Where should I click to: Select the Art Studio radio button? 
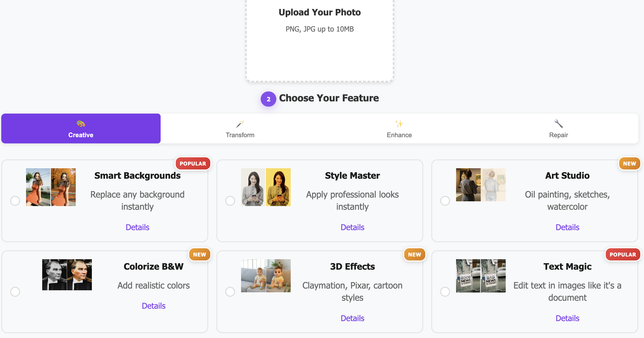click(445, 201)
